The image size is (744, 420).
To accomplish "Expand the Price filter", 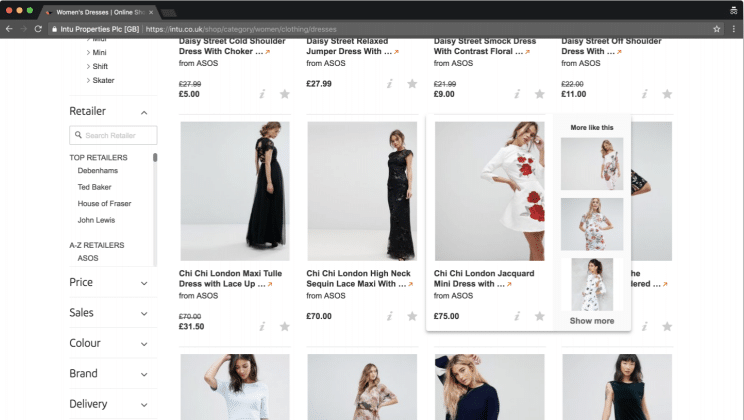I will tap(144, 283).
